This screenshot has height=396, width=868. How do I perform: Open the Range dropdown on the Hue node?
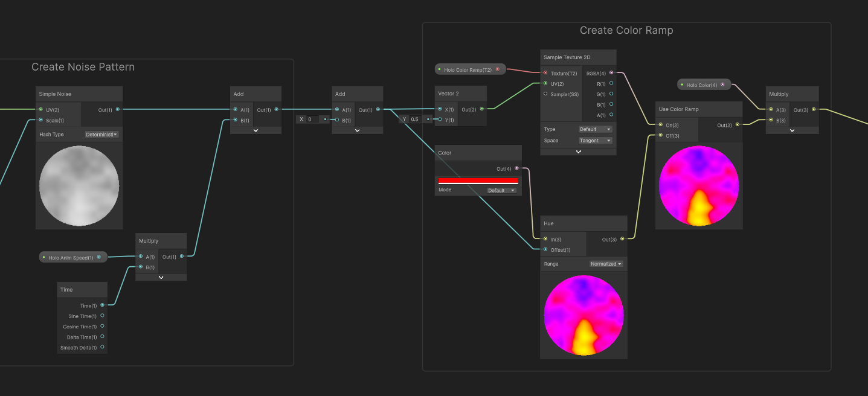(606, 263)
